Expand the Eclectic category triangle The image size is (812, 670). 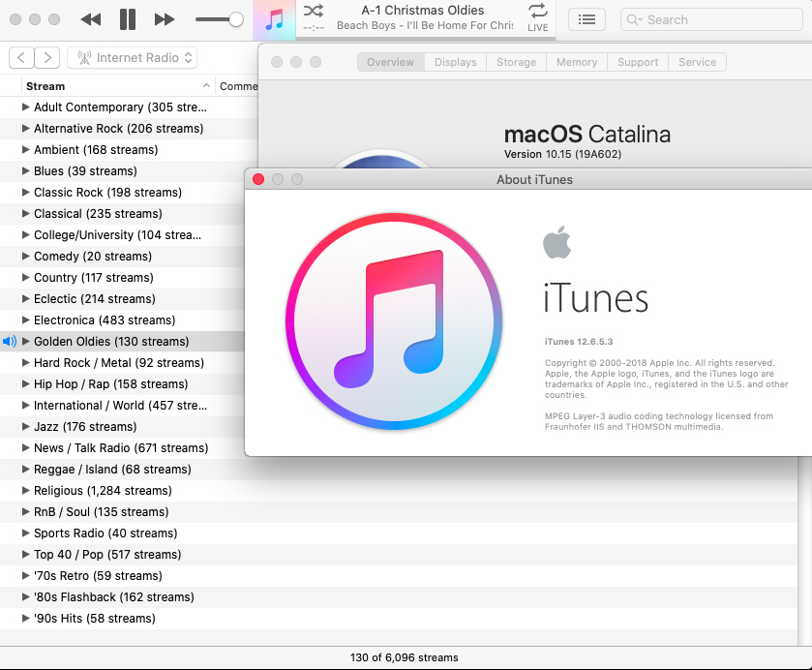[x=25, y=298]
